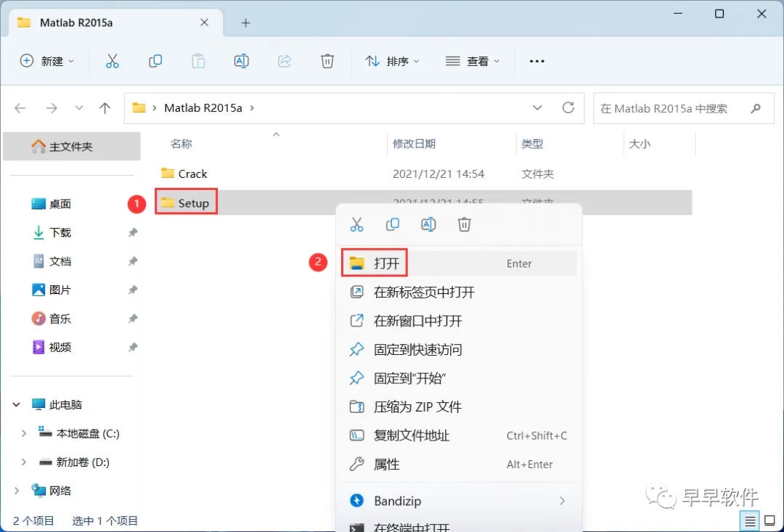Open the 查看 (View) dropdown
Image resolution: width=784 pixels, height=532 pixels.
click(473, 61)
